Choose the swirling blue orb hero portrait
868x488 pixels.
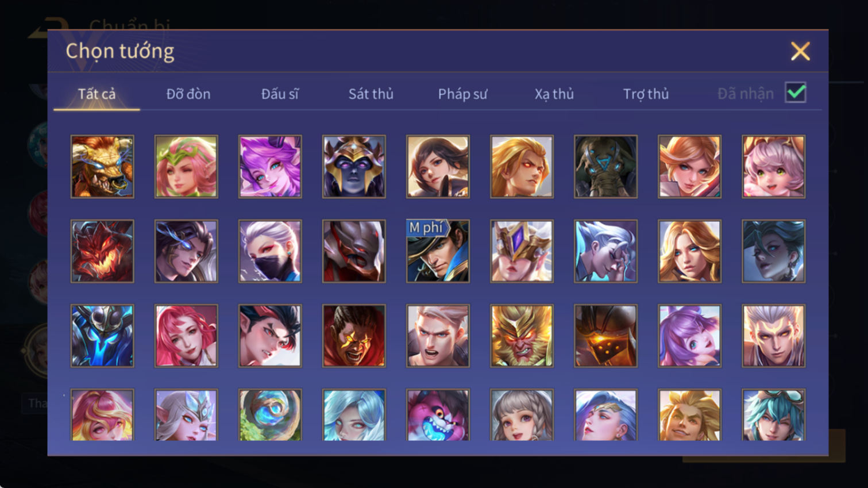270,415
